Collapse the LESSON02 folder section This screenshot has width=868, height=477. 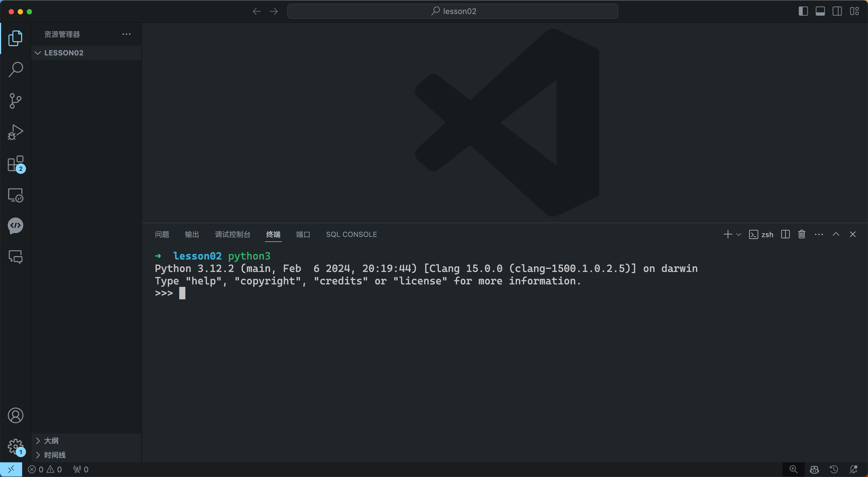point(86,53)
